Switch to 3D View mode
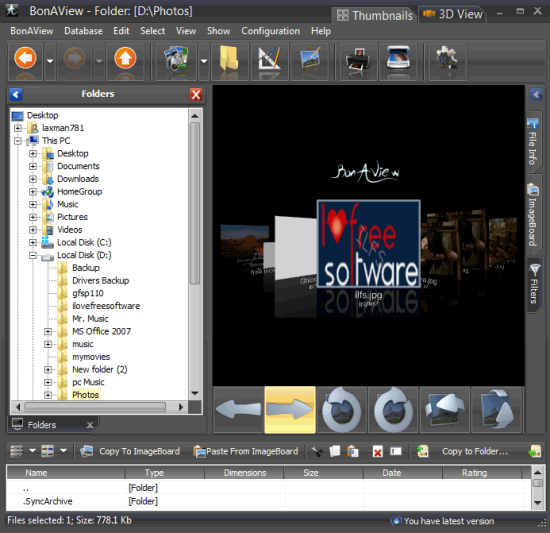The height and width of the screenshot is (533, 550). [452, 14]
